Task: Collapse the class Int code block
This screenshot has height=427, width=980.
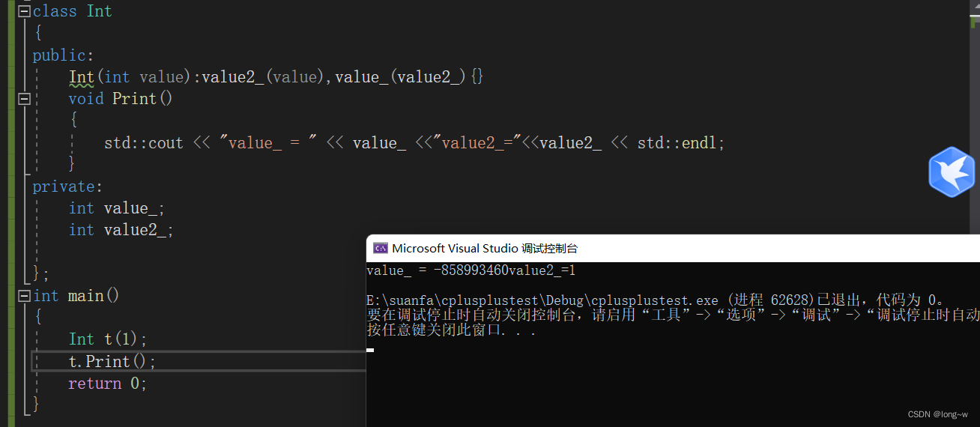Action: [24, 10]
